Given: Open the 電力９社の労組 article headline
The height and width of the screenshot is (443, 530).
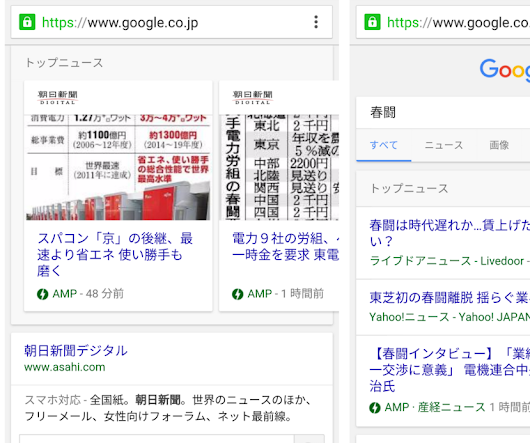Looking at the screenshot, I should pos(286,247).
